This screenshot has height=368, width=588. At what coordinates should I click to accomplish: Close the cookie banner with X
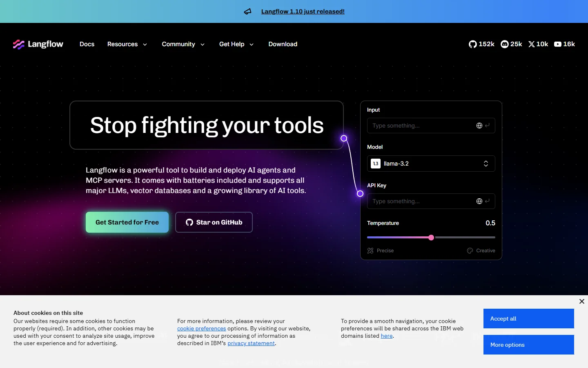click(x=582, y=301)
